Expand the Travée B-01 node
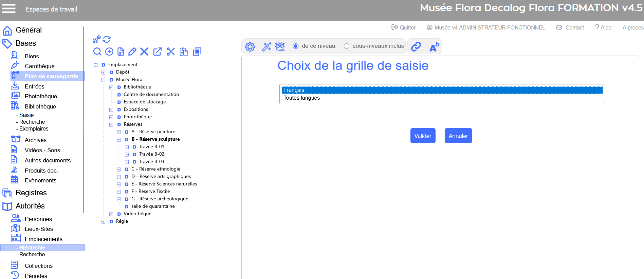 (127, 147)
